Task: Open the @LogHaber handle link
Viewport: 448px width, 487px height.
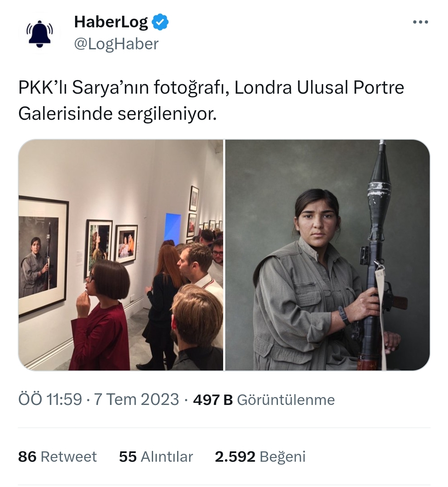Action: click(x=116, y=44)
